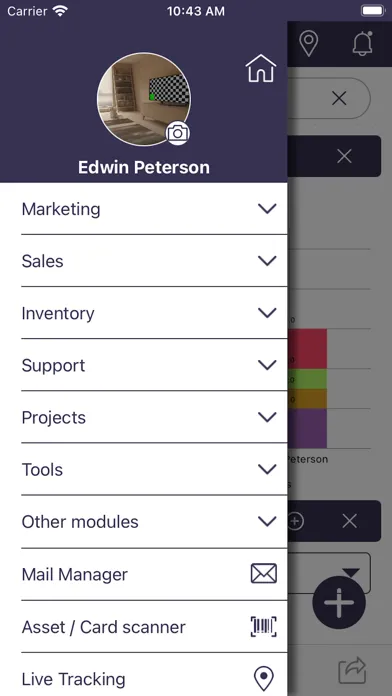This screenshot has height=696, width=392.
Task: Tap the camera icon on the profile photo
Action: click(x=178, y=133)
